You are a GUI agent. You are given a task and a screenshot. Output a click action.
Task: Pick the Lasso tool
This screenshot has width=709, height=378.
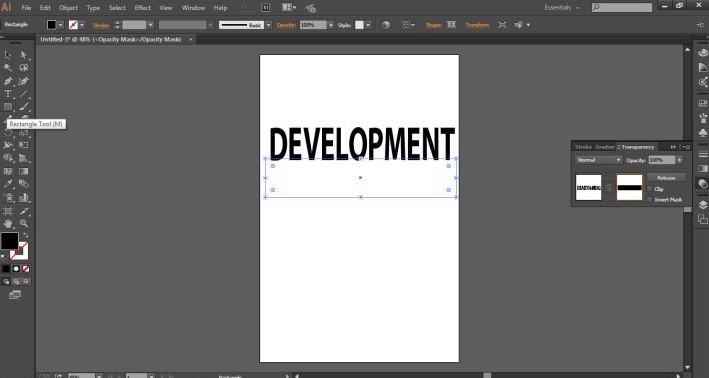point(24,68)
